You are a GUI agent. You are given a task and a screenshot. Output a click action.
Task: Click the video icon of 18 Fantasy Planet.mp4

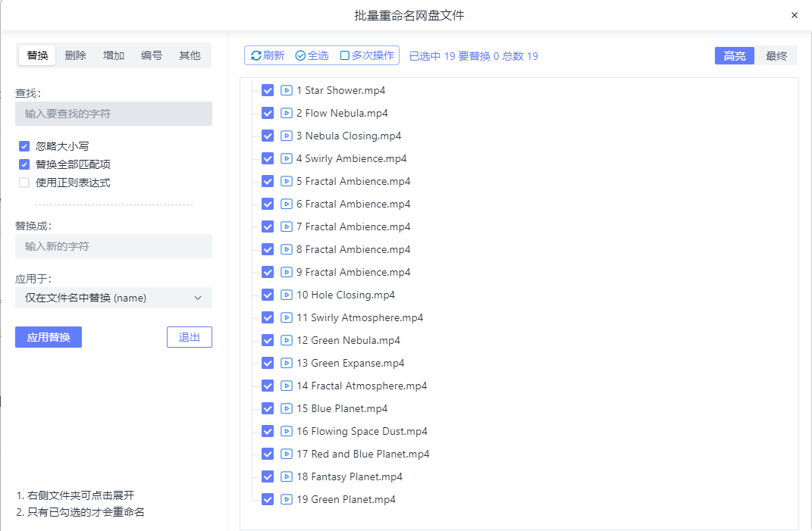(x=287, y=477)
